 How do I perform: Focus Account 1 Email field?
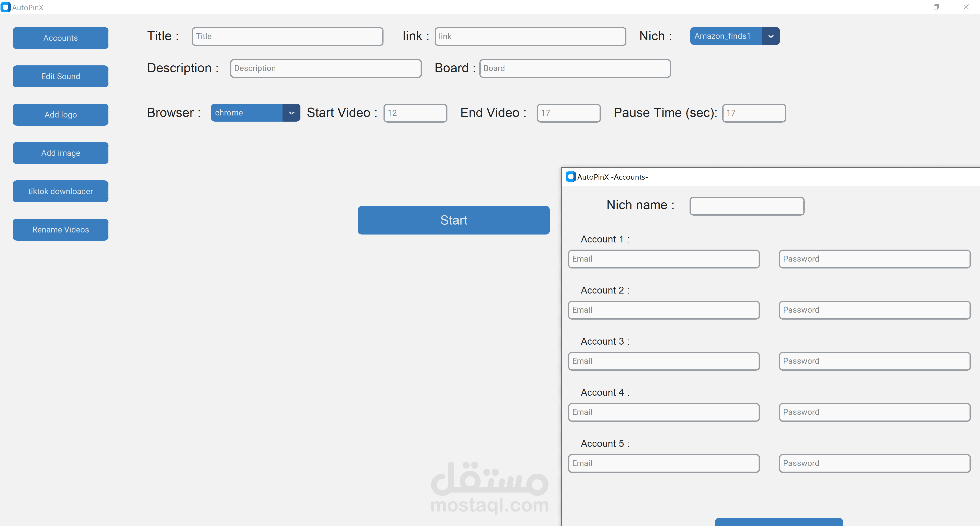tap(663, 259)
